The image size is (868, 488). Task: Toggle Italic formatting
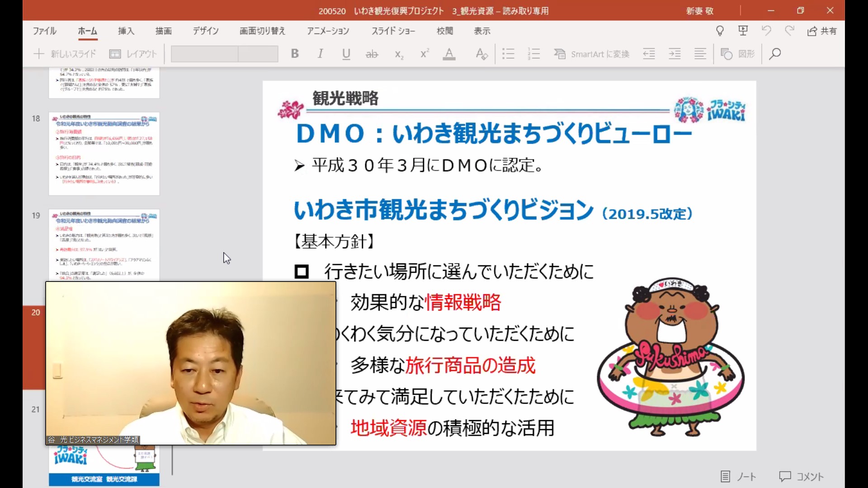click(x=320, y=54)
